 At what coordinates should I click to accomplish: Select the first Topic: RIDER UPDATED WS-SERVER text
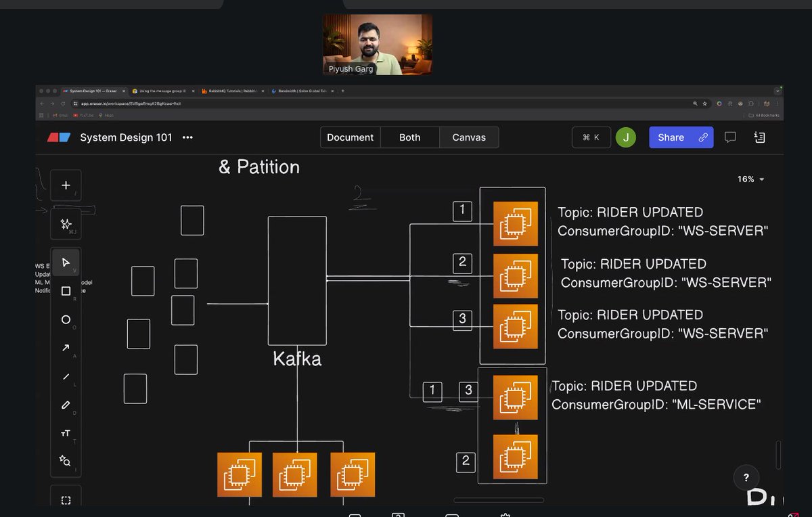click(x=663, y=221)
